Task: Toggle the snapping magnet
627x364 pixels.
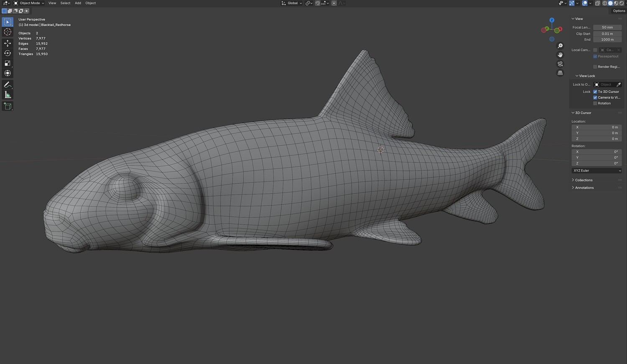Action: tap(318, 3)
